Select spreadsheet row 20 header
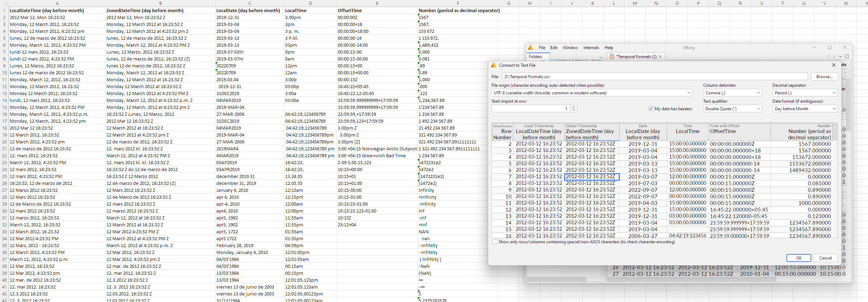The height and width of the screenshot is (302, 868). pos(4,142)
